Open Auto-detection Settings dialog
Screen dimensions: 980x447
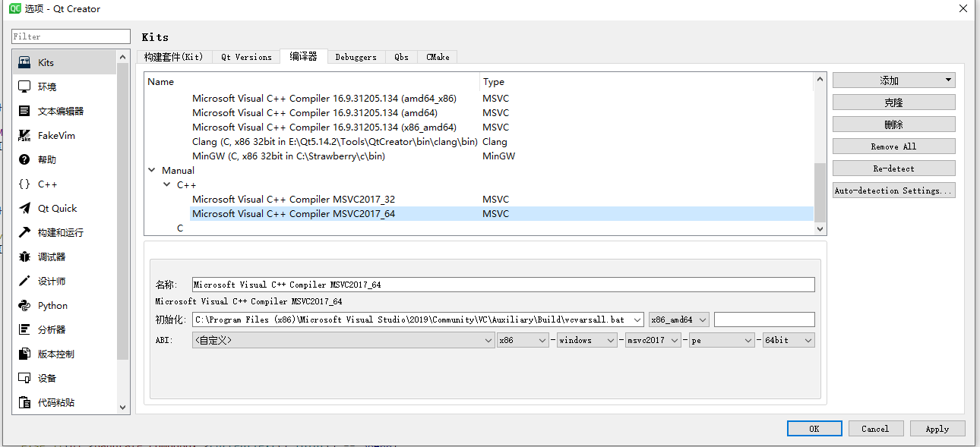click(894, 190)
